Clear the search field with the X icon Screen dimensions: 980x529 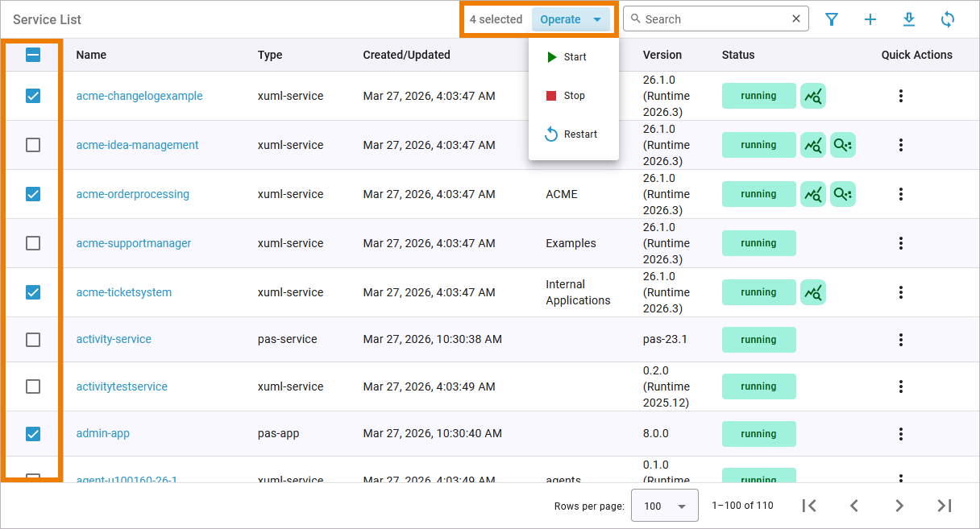pos(796,19)
